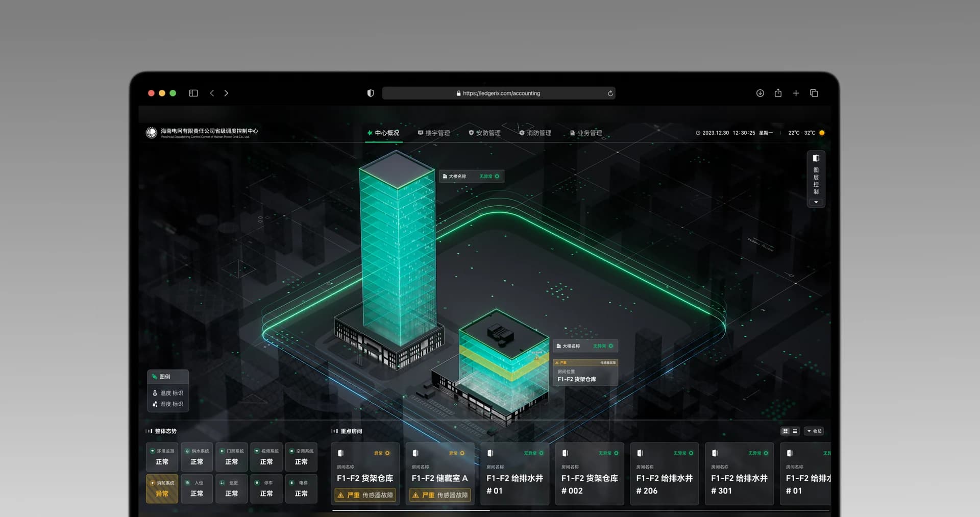980x517 pixels.
Task: Open the abnormal 消防系统 status tile
Action: [x=162, y=488]
